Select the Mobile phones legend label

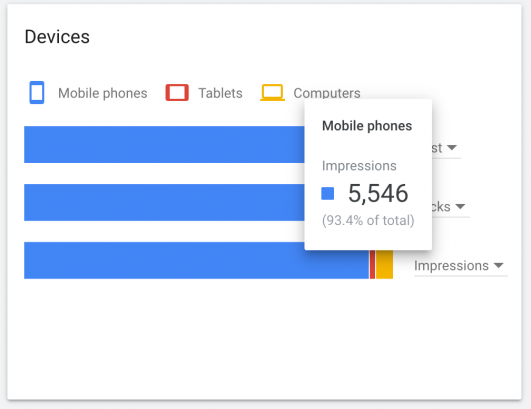[x=103, y=93]
